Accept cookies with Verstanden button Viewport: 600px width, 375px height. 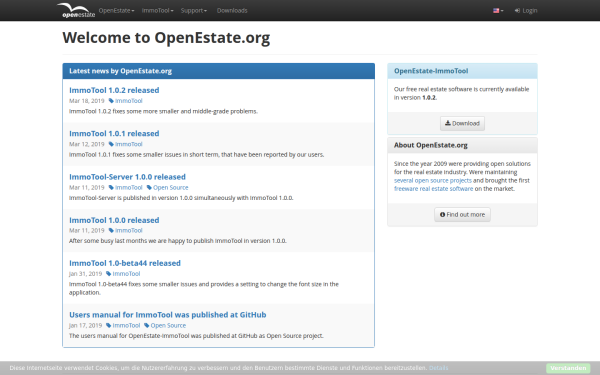tap(568, 368)
